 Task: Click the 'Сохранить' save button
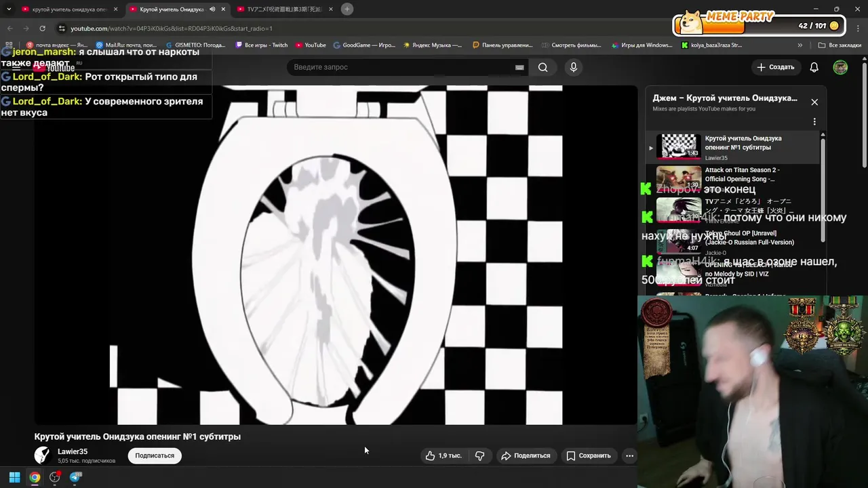pyautogui.click(x=589, y=455)
